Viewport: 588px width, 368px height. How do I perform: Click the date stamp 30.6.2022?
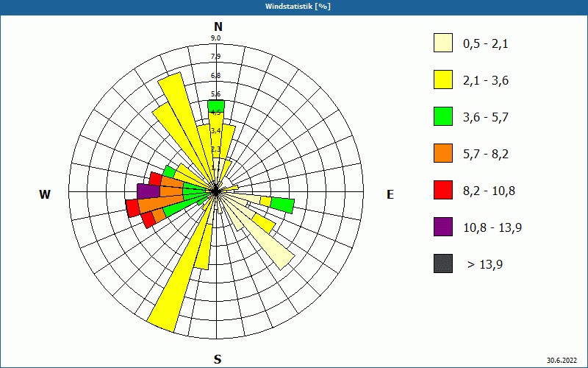coord(562,360)
